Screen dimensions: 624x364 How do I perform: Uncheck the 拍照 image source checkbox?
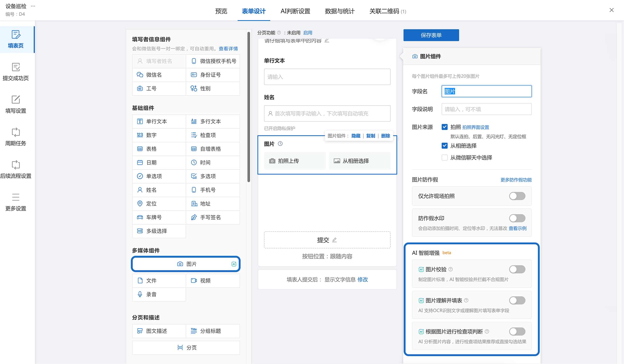[445, 127]
